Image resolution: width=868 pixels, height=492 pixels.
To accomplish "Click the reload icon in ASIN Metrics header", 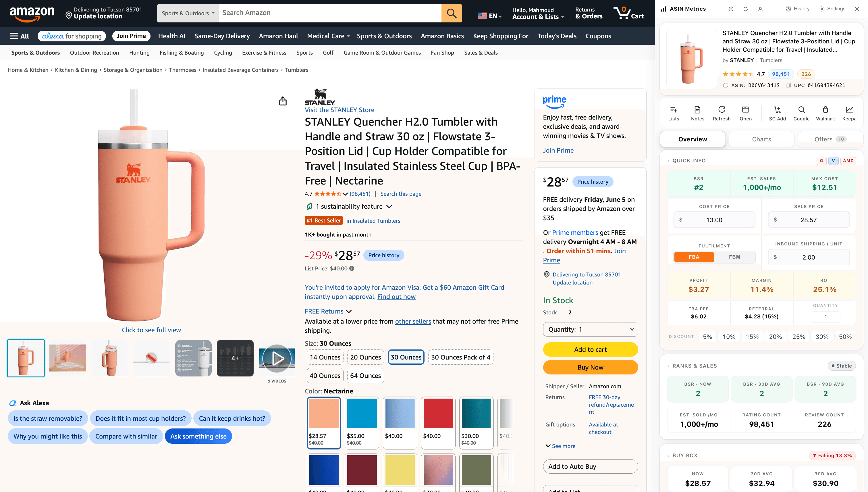I will click(745, 9).
